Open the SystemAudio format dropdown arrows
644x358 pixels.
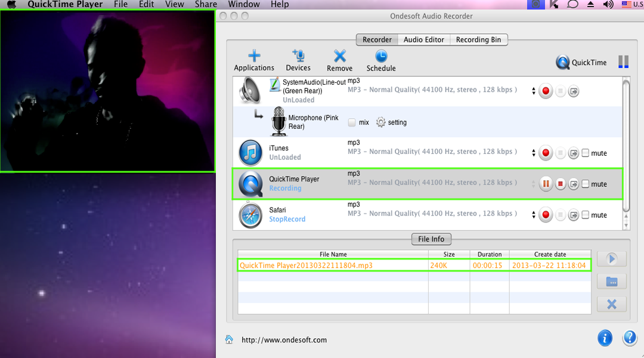pyautogui.click(x=533, y=91)
